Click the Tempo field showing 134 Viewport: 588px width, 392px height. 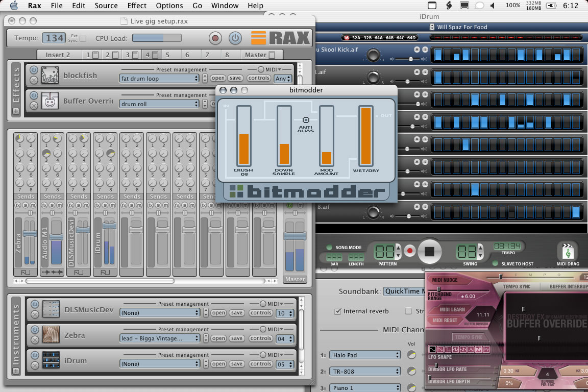tap(54, 38)
